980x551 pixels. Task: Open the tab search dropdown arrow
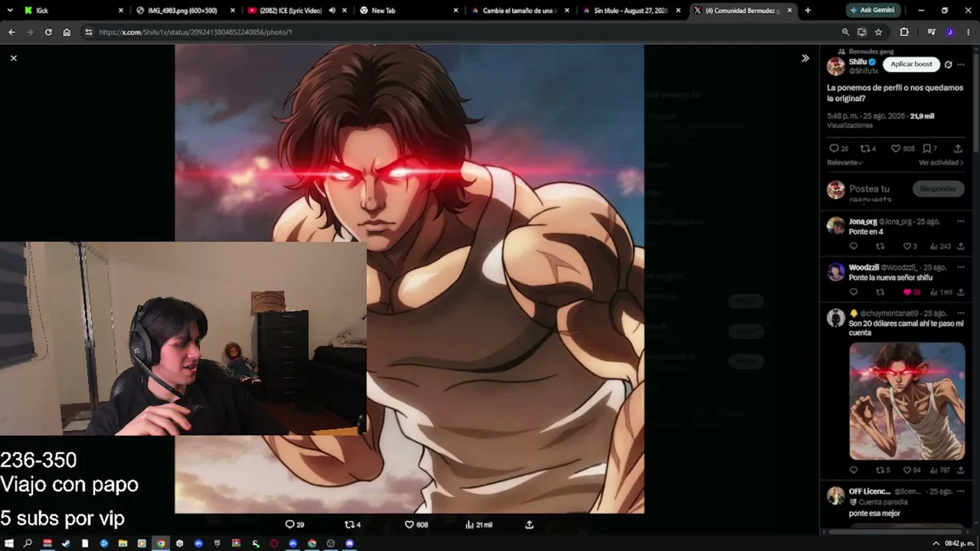pos(10,11)
